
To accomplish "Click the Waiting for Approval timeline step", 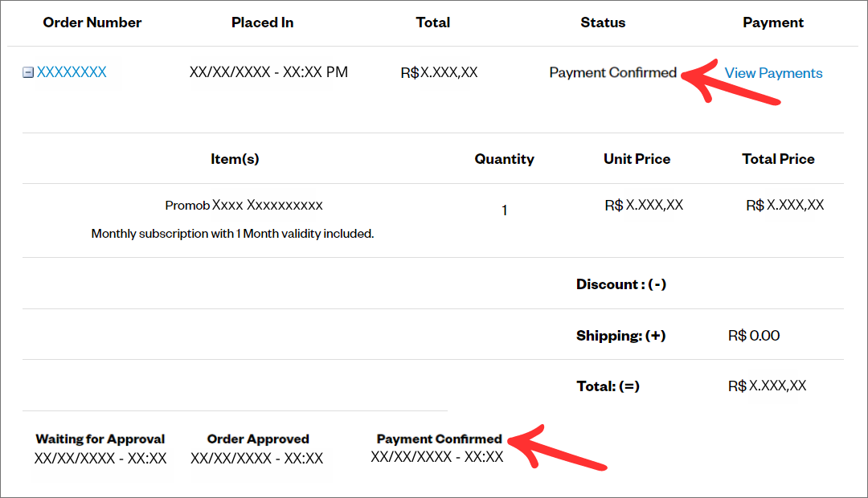I will tap(100, 439).
